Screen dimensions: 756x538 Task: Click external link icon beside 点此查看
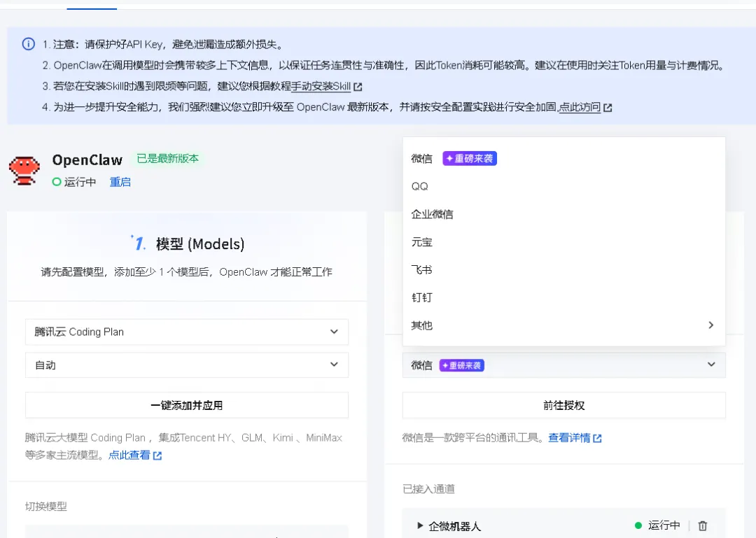click(157, 455)
